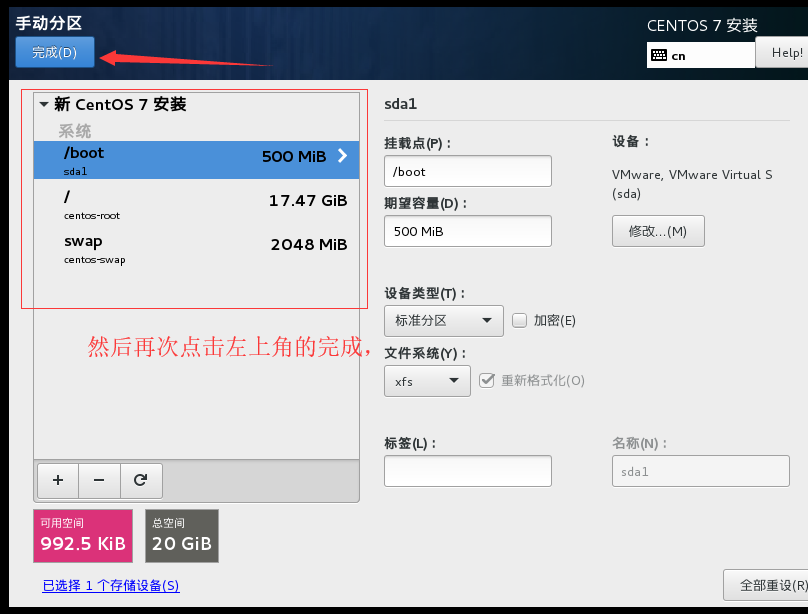Viewport: 808px width, 614px height.
Task: Click the 修改...(M) device modify button
Action: (x=658, y=230)
